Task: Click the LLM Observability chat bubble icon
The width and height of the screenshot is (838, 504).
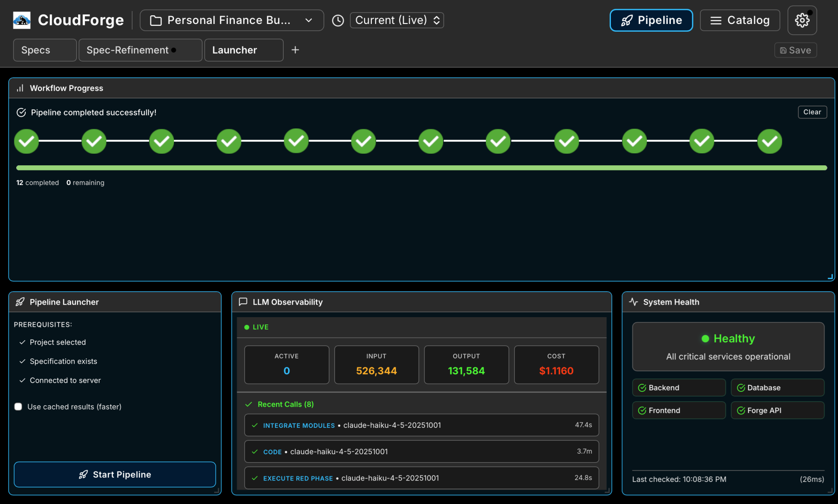Action: (243, 302)
